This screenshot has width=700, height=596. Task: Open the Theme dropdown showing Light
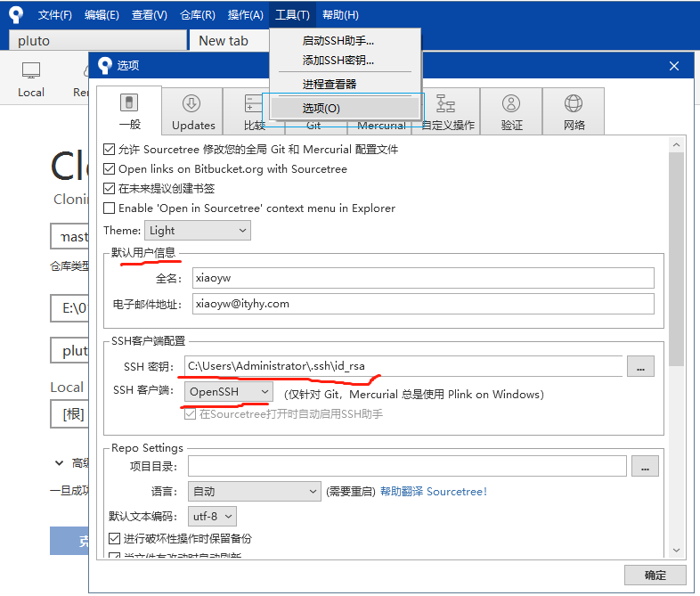tap(198, 231)
